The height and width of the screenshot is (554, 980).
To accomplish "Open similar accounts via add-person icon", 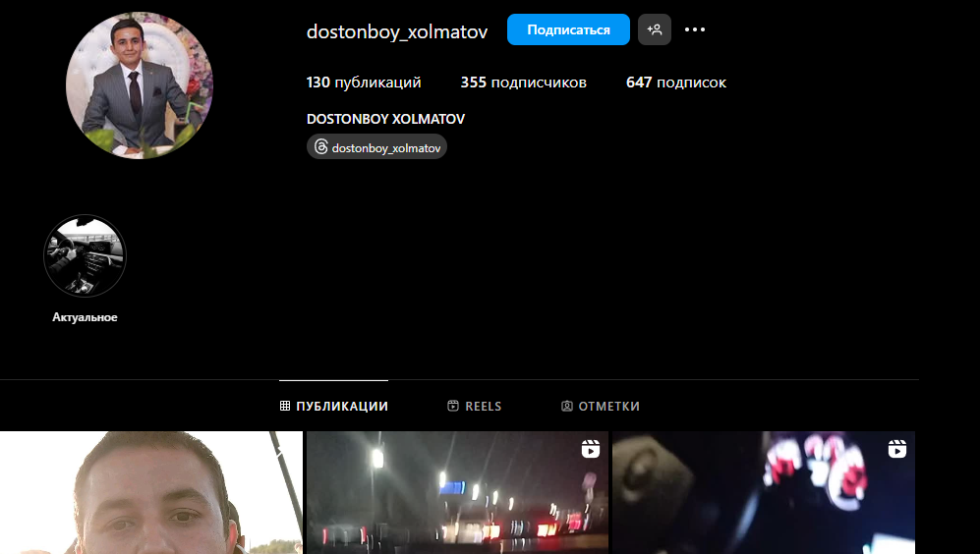I will [655, 29].
